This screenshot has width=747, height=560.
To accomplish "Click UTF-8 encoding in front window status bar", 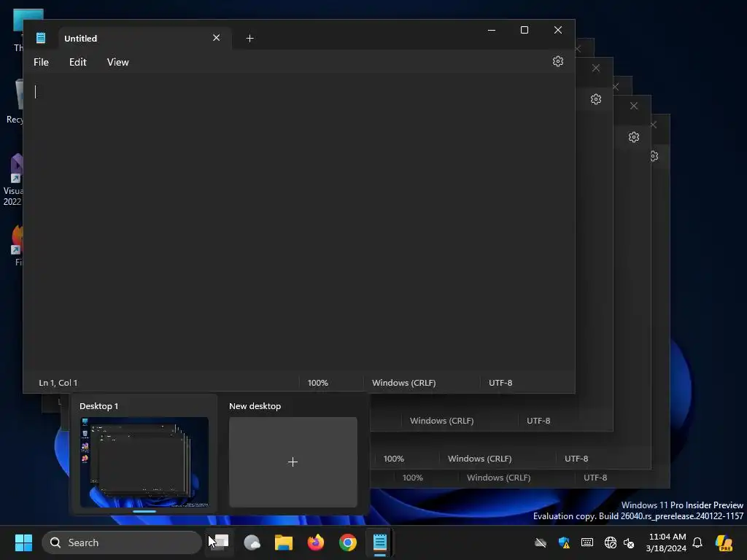I will (500, 383).
